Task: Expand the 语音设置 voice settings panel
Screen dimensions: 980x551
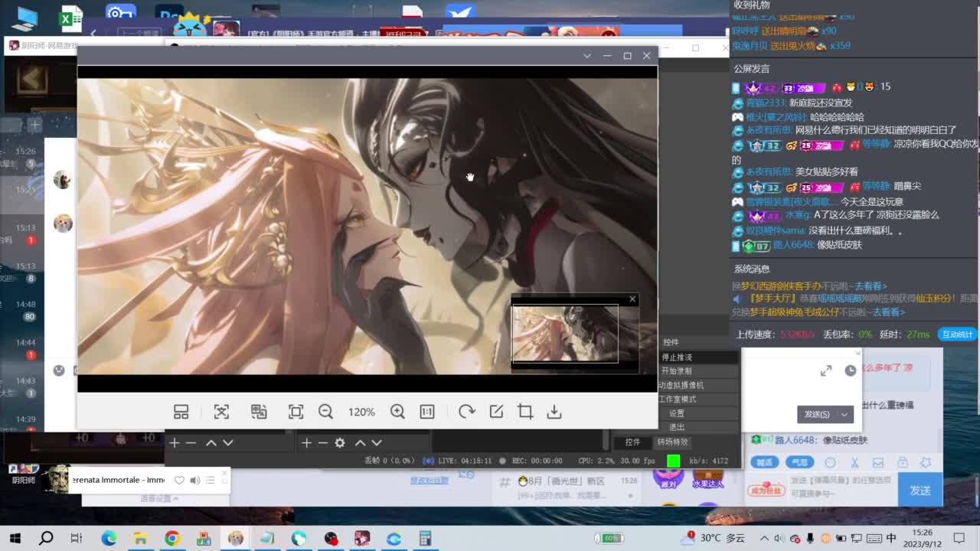Action: click(159, 499)
